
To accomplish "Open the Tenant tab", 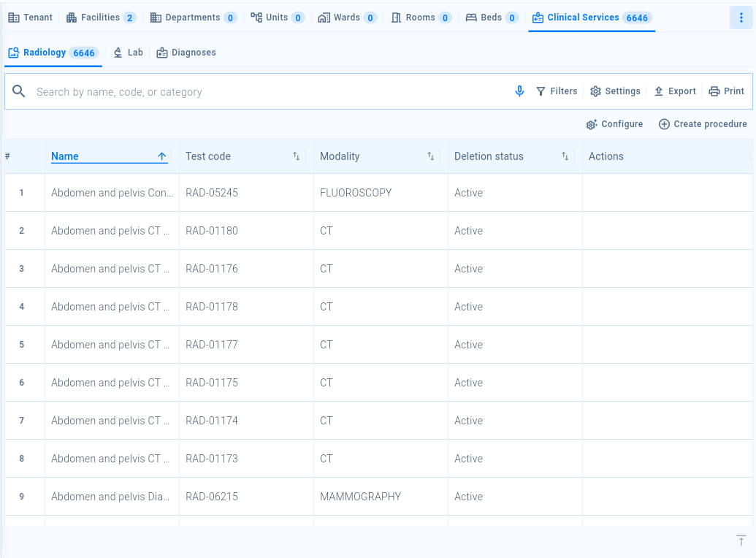I will pos(31,18).
